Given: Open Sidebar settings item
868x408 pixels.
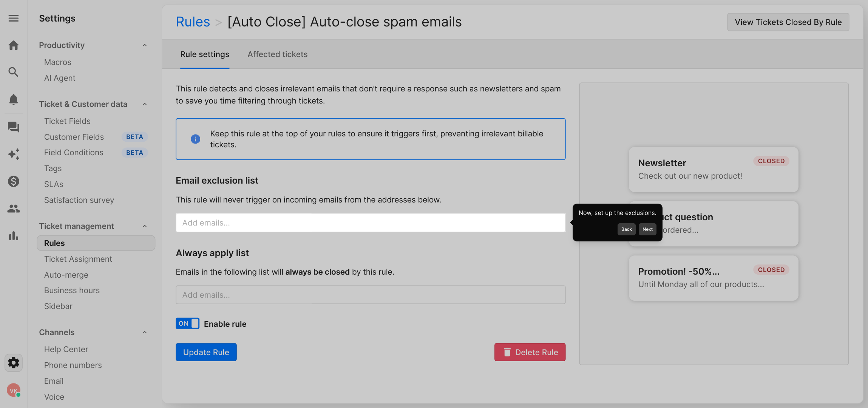Looking at the screenshot, I should (x=58, y=306).
